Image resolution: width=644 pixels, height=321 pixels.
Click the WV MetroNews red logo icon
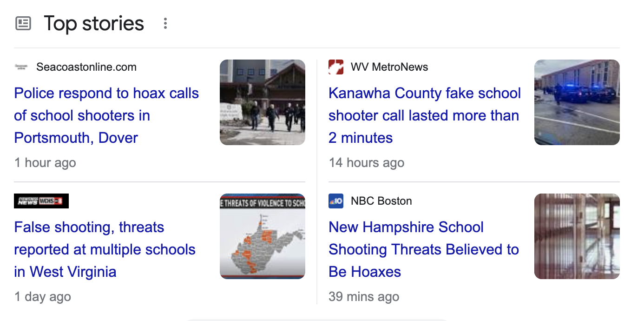coord(336,67)
